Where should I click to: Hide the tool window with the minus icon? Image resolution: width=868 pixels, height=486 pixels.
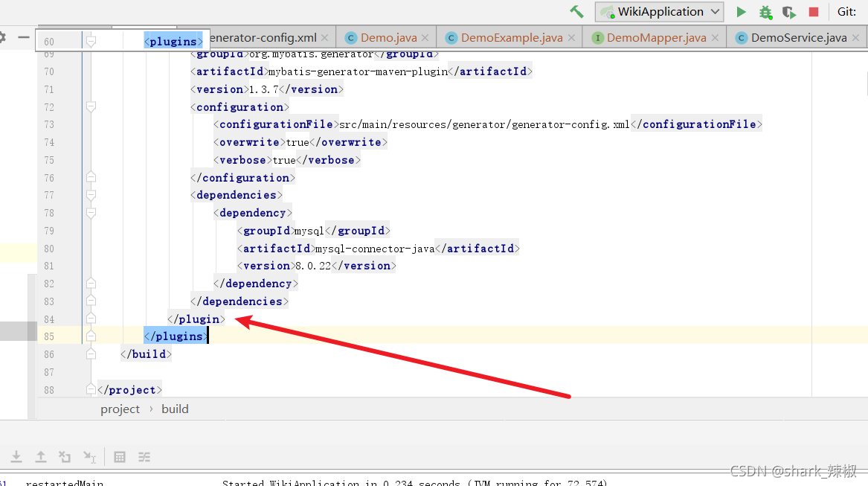coord(23,37)
